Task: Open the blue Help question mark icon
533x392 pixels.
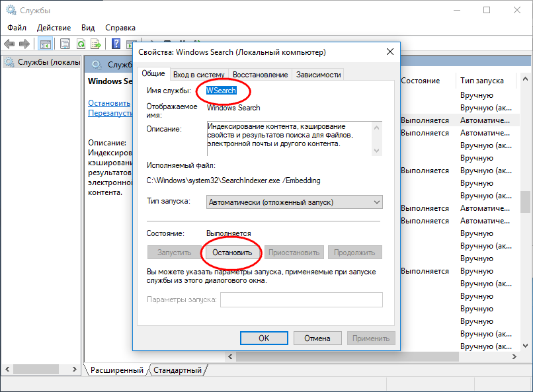Action: tap(116, 44)
